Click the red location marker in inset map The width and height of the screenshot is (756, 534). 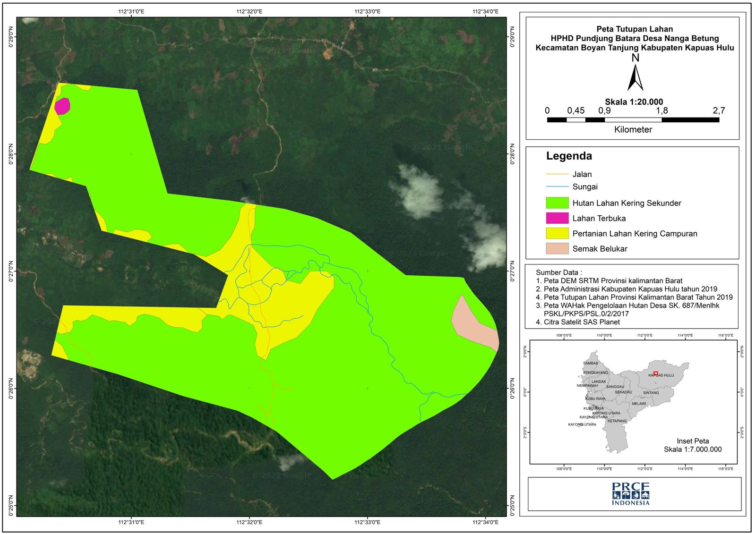click(x=655, y=373)
